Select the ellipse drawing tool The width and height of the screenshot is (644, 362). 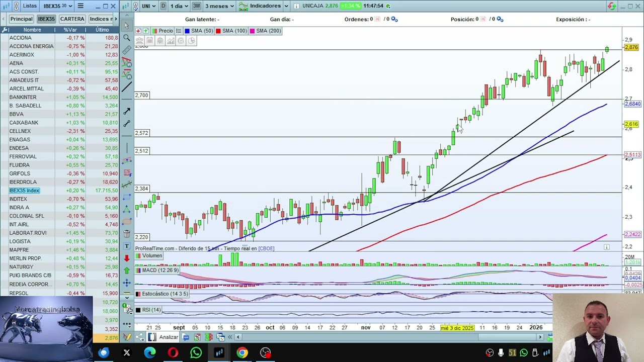tap(126, 221)
